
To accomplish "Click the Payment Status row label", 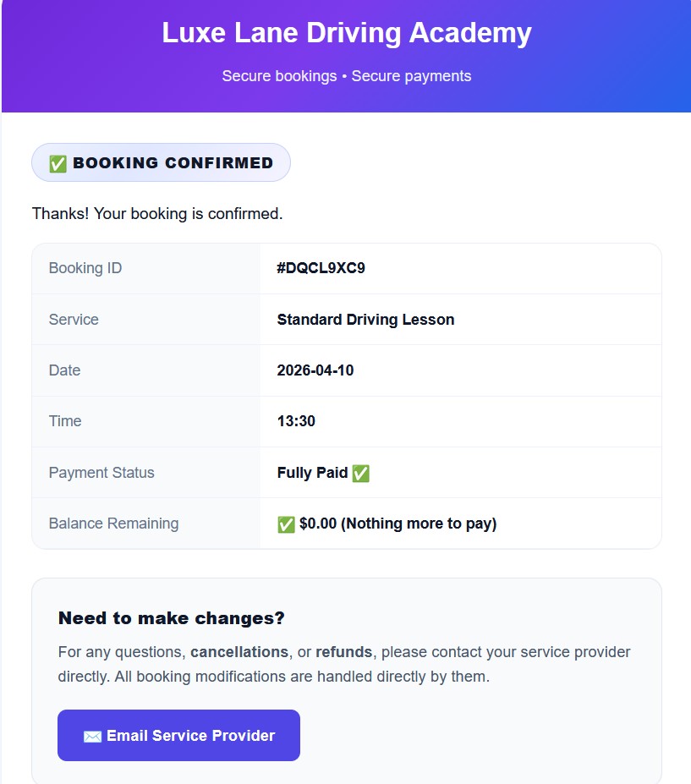I will tap(102, 473).
